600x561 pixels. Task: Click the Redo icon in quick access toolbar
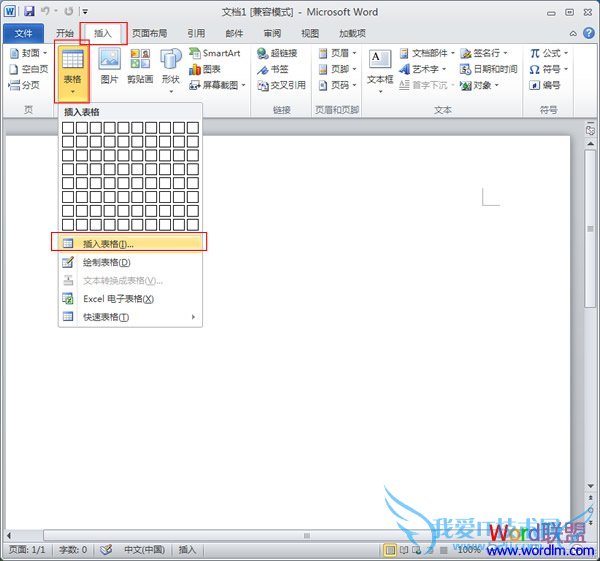(68, 11)
